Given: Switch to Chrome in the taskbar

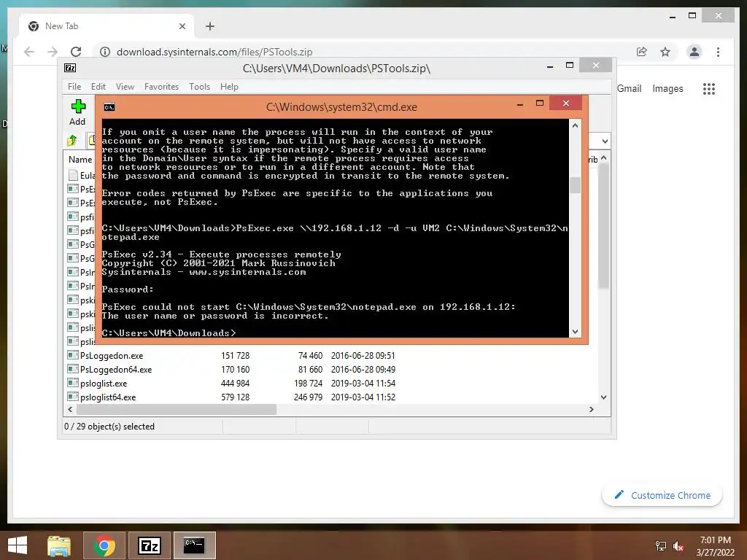Looking at the screenshot, I should (104, 545).
